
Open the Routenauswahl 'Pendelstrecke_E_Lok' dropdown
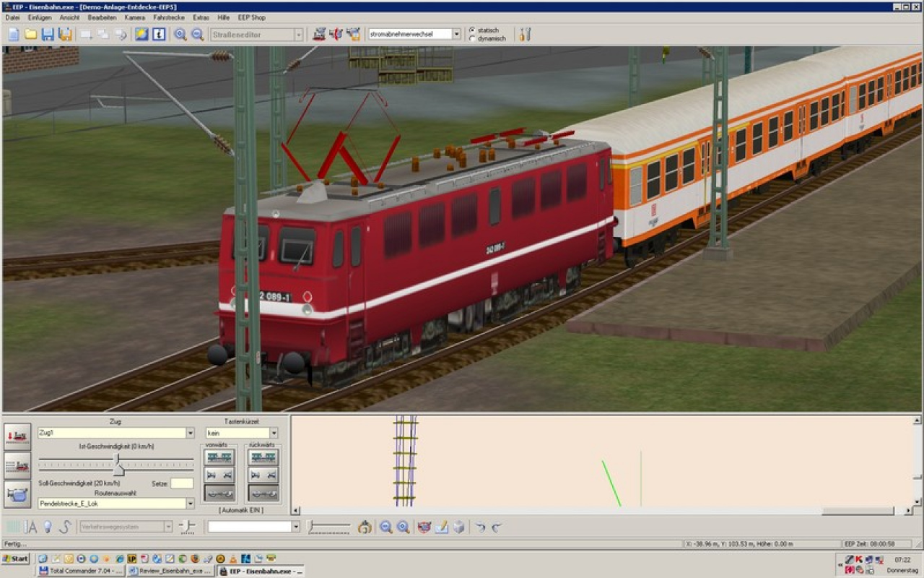190,503
